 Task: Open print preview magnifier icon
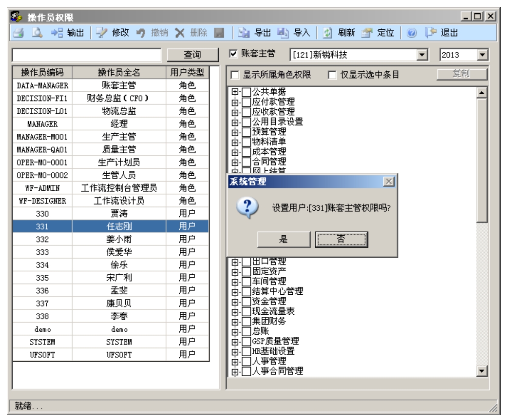pos(32,32)
